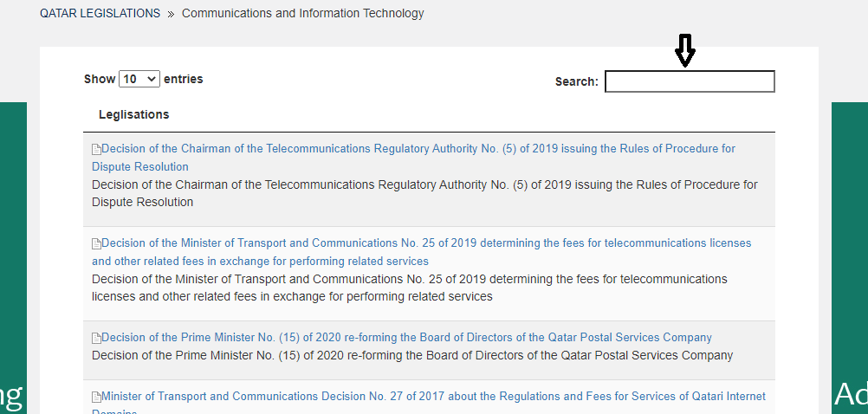Click the entries label beside the dropdown
868x414 pixels.
(x=183, y=79)
